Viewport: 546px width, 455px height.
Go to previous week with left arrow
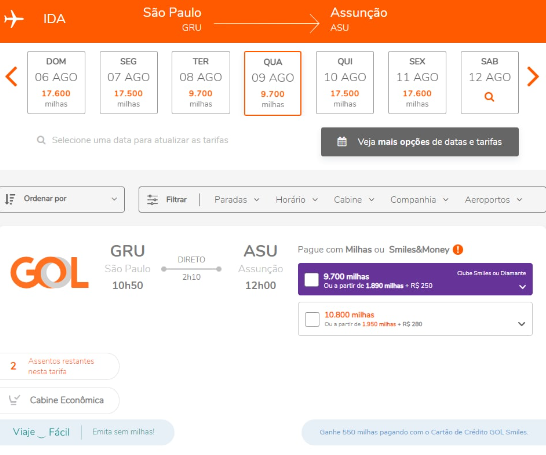pyautogui.click(x=11, y=76)
